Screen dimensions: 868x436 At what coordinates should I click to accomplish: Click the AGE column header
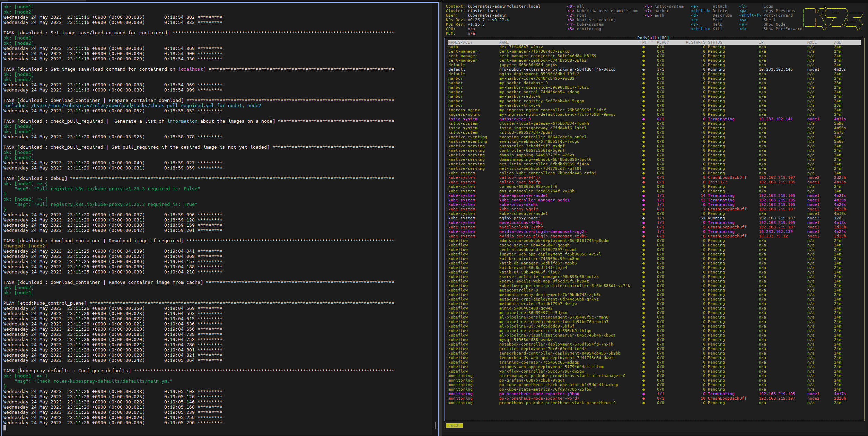point(837,43)
